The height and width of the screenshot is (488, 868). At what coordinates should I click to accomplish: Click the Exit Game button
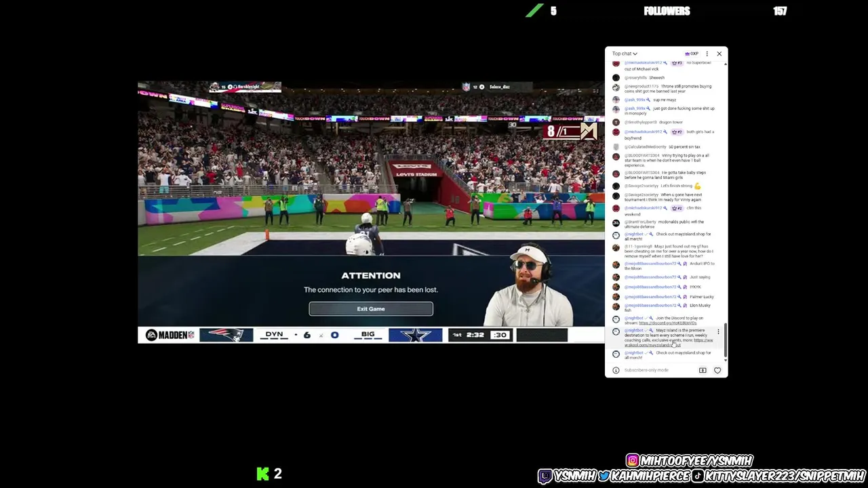pyautogui.click(x=371, y=309)
